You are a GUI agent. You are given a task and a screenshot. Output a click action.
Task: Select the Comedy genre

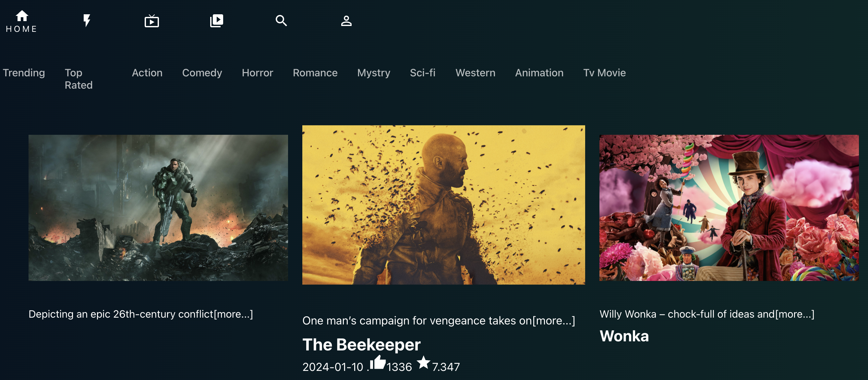202,73
